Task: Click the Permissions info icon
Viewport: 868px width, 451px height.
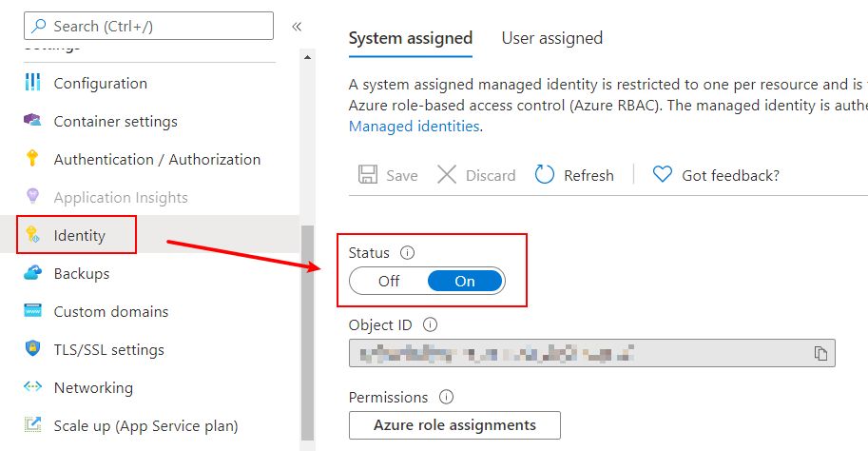Action: 446,397
